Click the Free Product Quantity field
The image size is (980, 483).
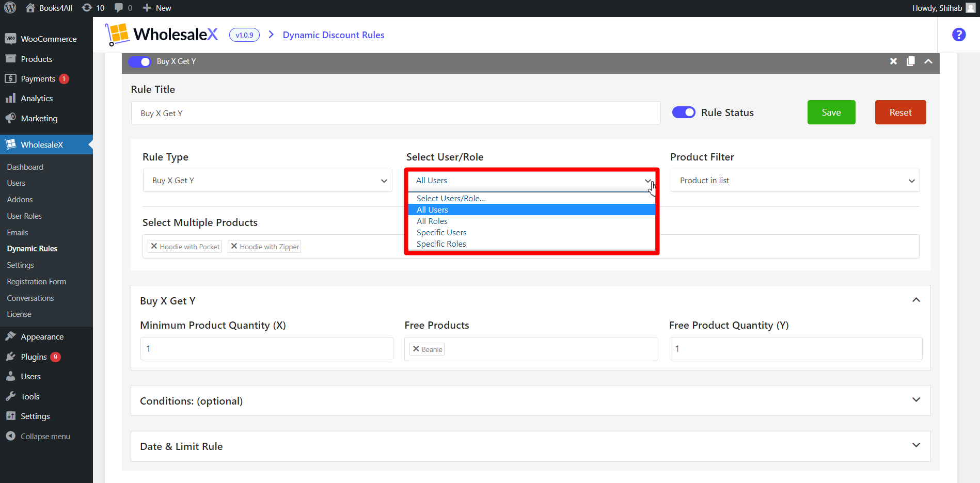pyautogui.click(x=796, y=348)
